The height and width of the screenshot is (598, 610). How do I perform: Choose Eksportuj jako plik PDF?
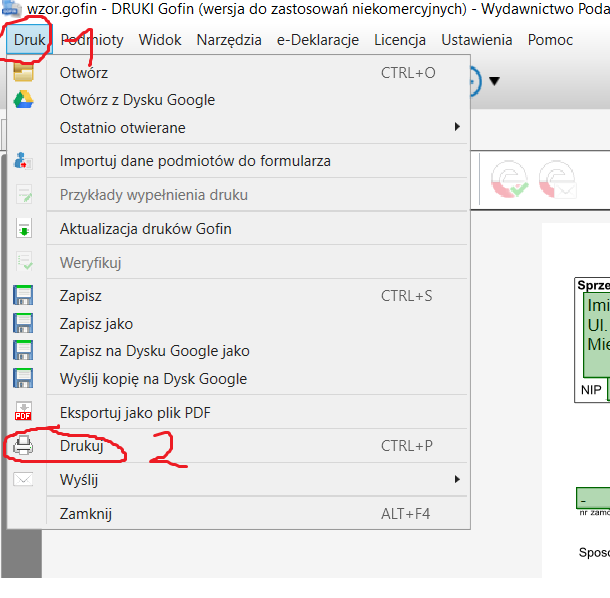pos(135,412)
